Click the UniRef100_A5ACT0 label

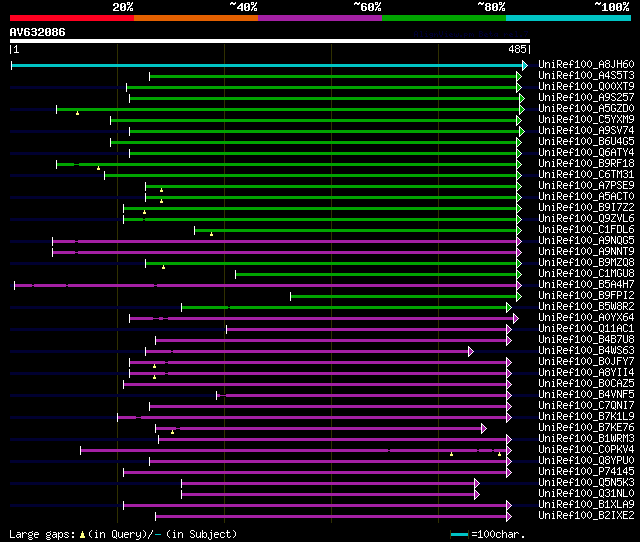(x=586, y=197)
